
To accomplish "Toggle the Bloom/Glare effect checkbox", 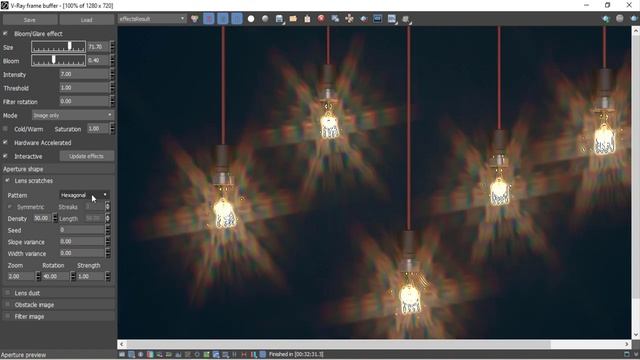I will coord(5,33).
